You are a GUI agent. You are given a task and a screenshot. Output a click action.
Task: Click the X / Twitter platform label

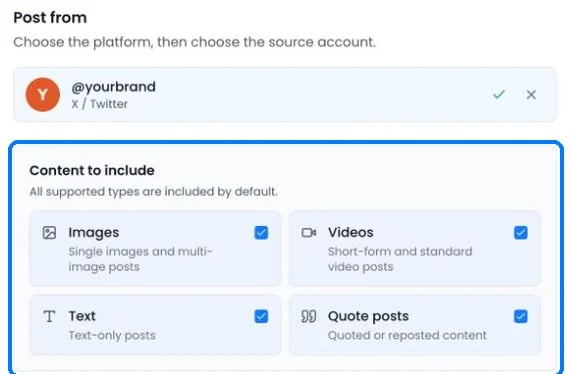[100, 104]
